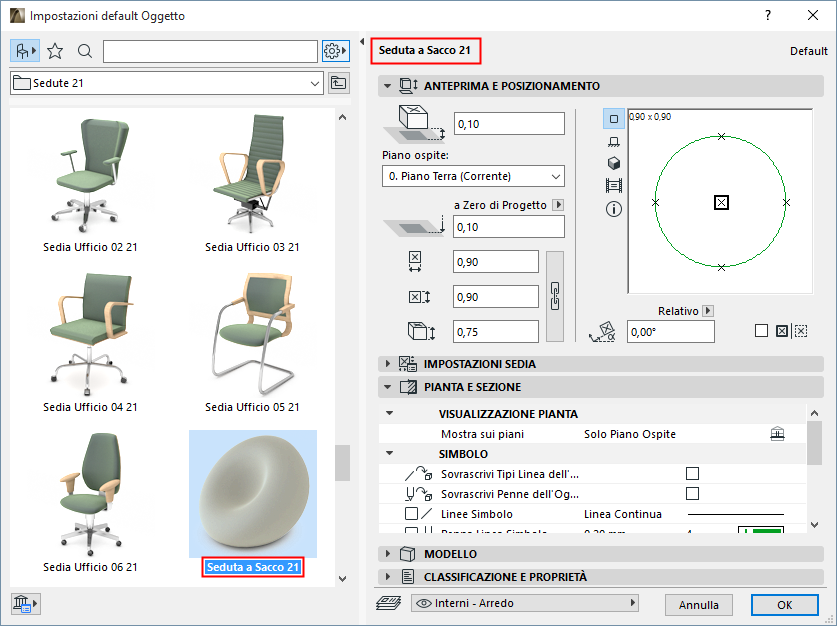Viewport: 837px width, 626px height.
Task: Click the Sovrascrivi Penne row icon
Action: coord(418,494)
